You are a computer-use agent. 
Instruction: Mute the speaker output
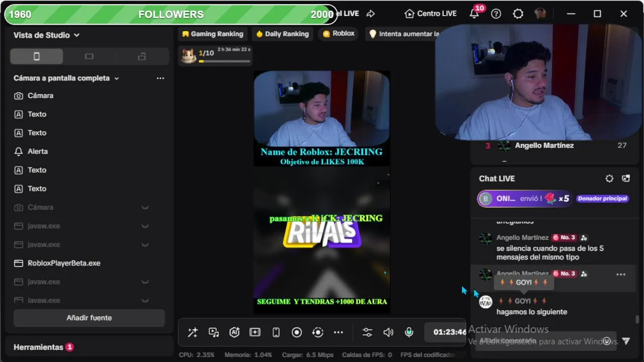388,332
